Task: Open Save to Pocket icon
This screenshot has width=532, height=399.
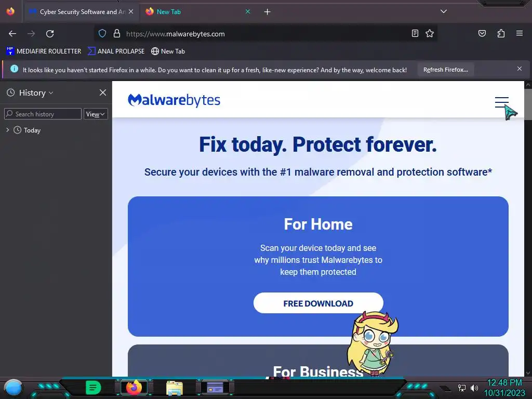Action: pos(482,33)
